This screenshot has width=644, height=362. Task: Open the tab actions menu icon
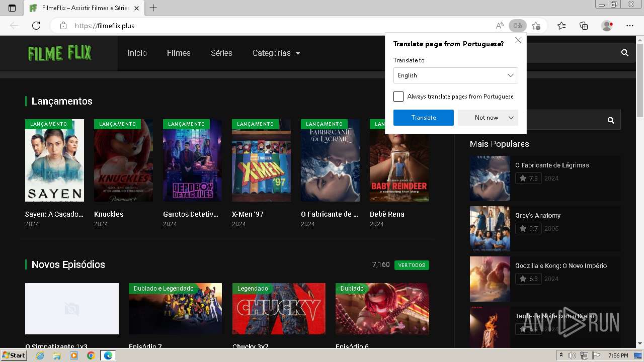coord(12,8)
